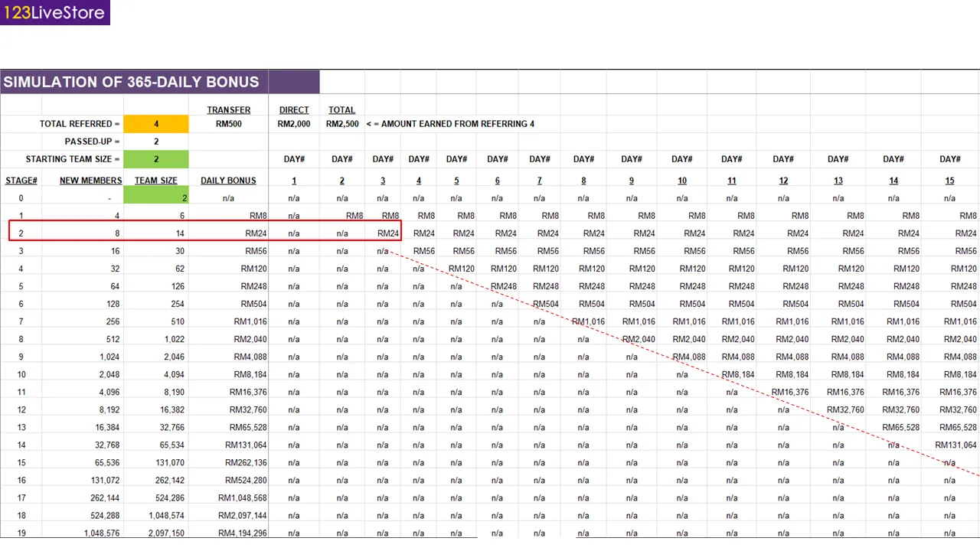Click the NEW MEMBERS column header
This screenshot has width=980, height=551.
pos(90,181)
